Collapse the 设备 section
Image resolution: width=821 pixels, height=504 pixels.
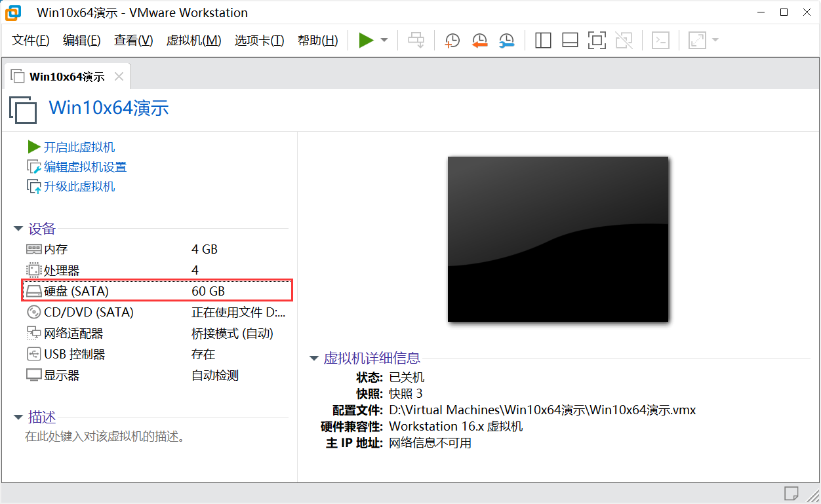(x=18, y=229)
